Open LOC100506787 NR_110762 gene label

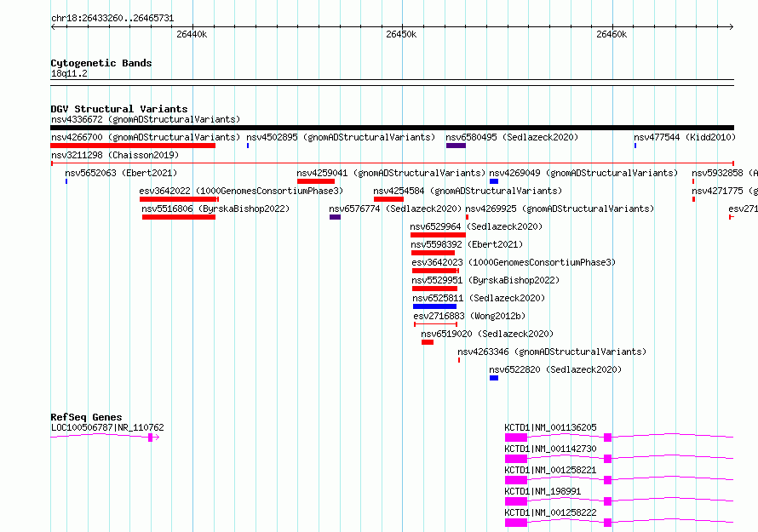click(x=108, y=427)
